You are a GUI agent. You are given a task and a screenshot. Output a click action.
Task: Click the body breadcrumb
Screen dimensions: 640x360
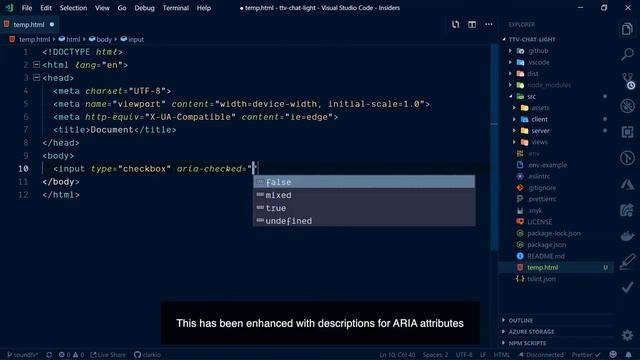pyautogui.click(x=100, y=40)
